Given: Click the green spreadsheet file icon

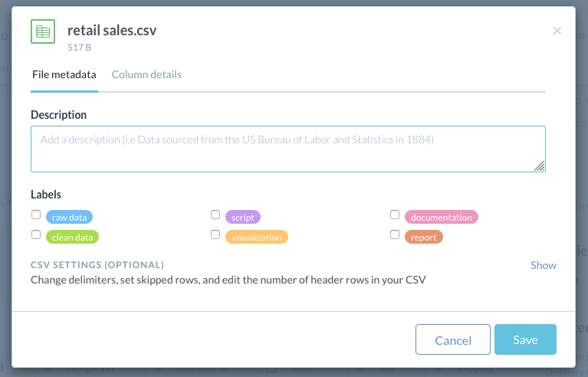Looking at the screenshot, I should click(x=43, y=31).
